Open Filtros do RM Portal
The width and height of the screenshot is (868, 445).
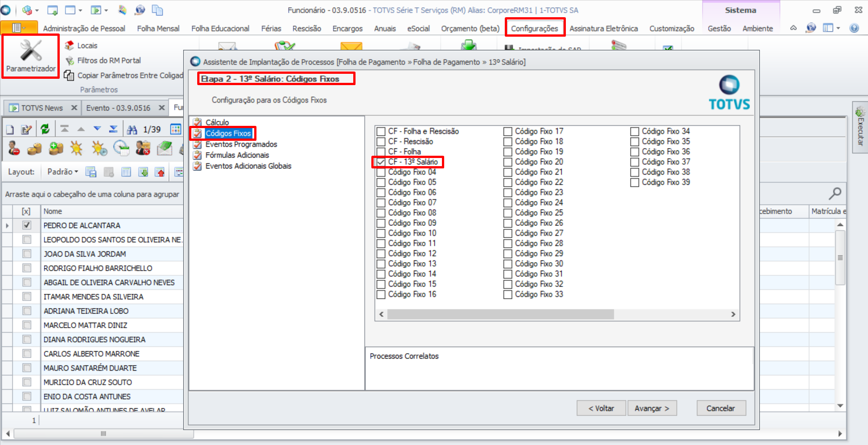coord(109,60)
